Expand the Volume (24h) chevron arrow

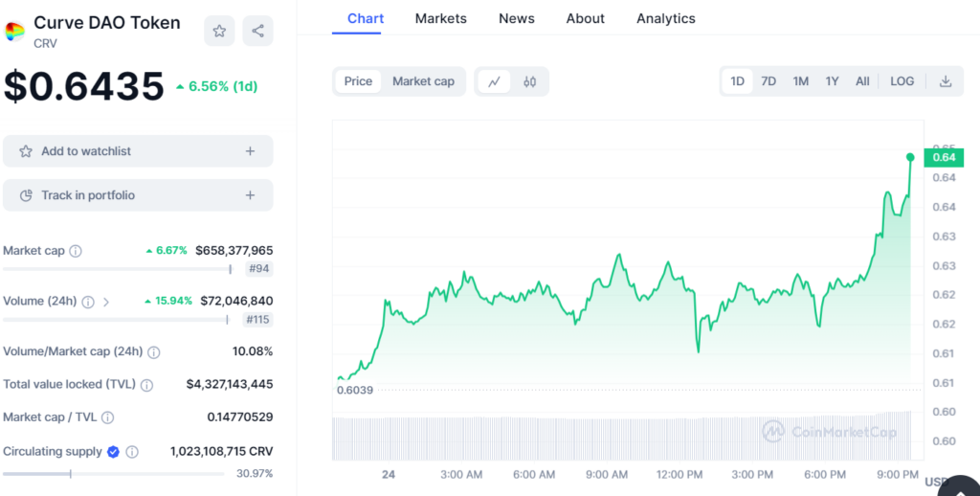coord(106,302)
